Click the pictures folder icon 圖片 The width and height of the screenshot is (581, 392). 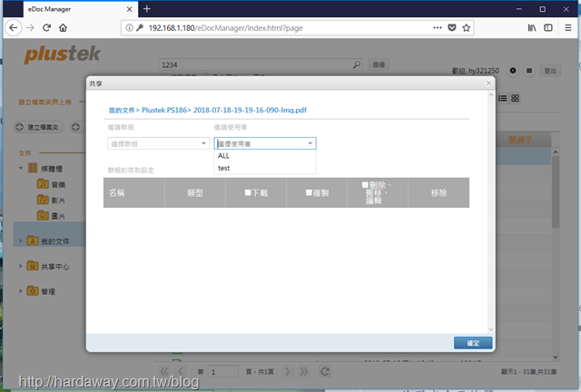click(x=43, y=215)
